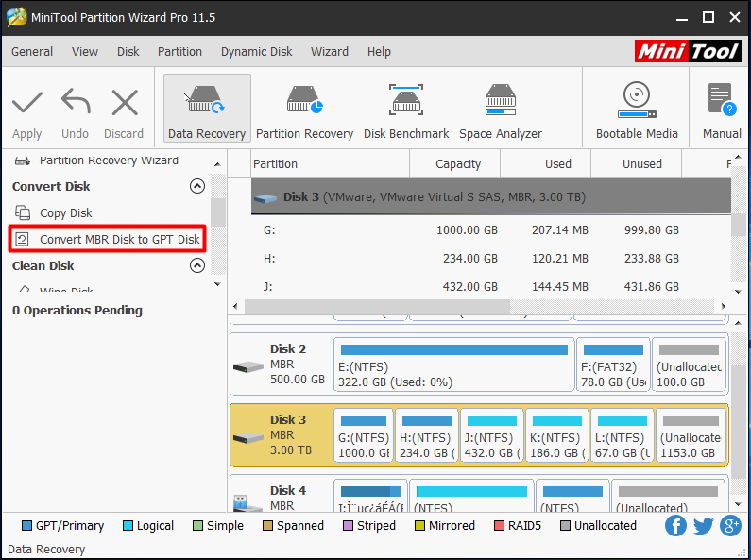
Task: Click the 0 Operations Pending label
Action: point(77,310)
